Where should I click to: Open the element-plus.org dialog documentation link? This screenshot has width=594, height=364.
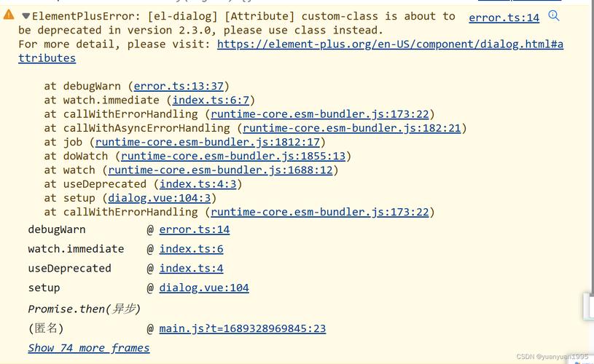pos(390,44)
